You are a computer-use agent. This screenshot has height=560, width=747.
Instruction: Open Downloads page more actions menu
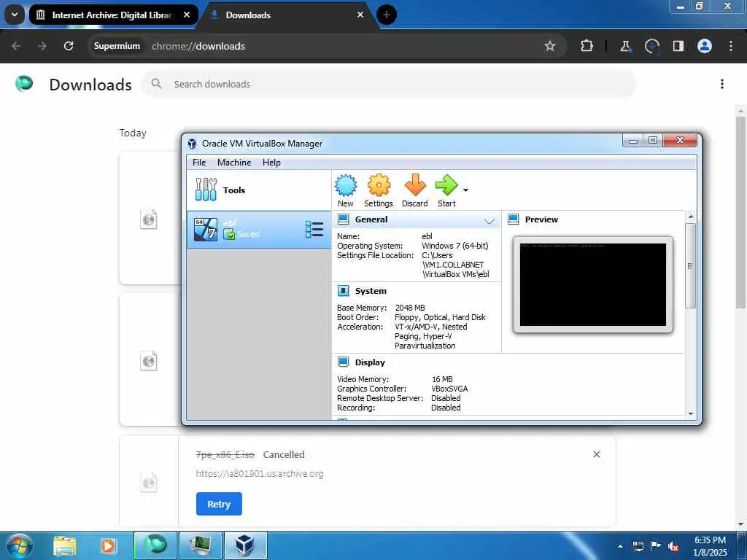point(722,85)
